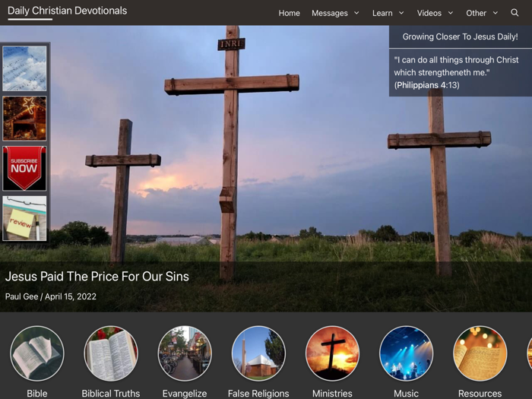Open the sheet music sky thumbnail

[x=24, y=68]
